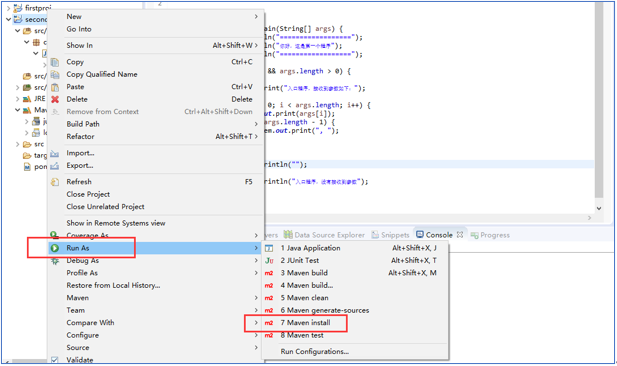
Task: Click the green Run As play icon
Action: [x=55, y=248]
